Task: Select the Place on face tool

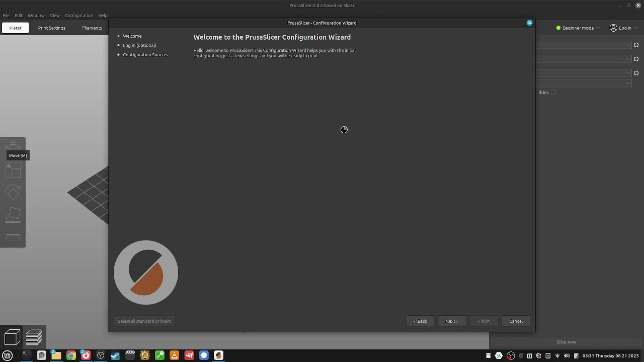Action: point(13,215)
